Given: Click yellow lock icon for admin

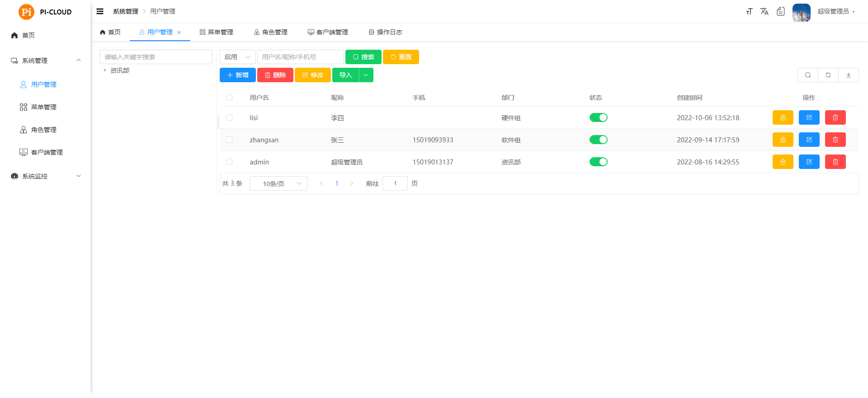Looking at the screenshot, I should (x=783, y=162).
